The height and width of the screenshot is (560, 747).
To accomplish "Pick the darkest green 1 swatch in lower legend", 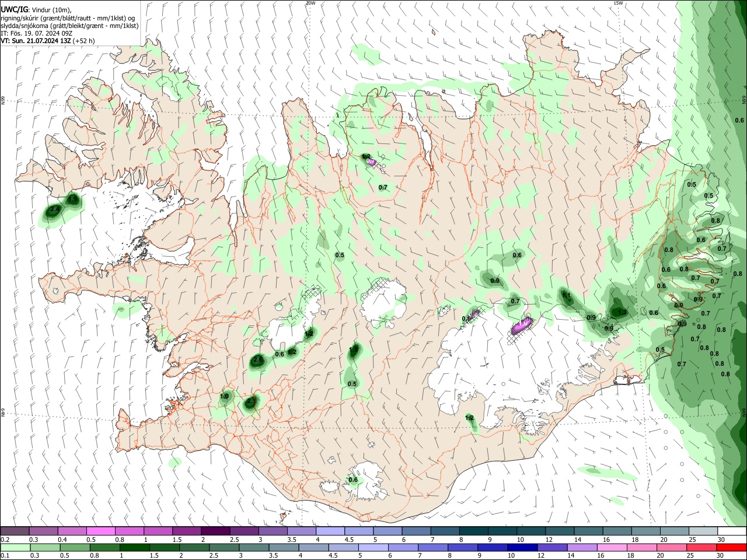I will click(x=134, y=548).
